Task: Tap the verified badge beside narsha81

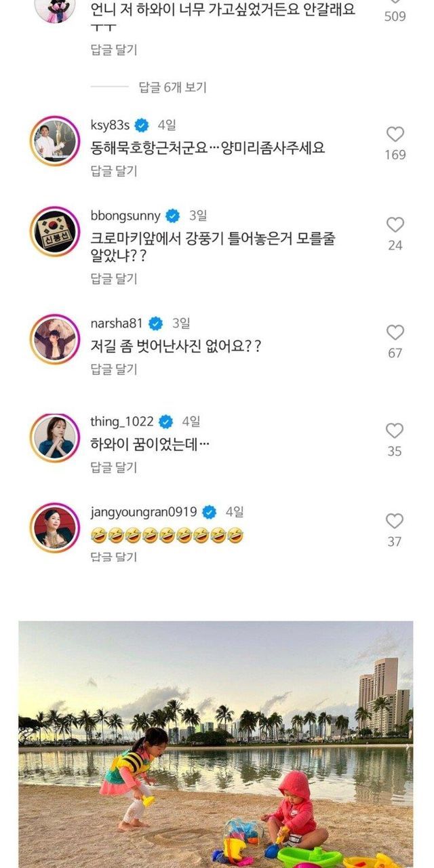Action: [x=156, y=323]
